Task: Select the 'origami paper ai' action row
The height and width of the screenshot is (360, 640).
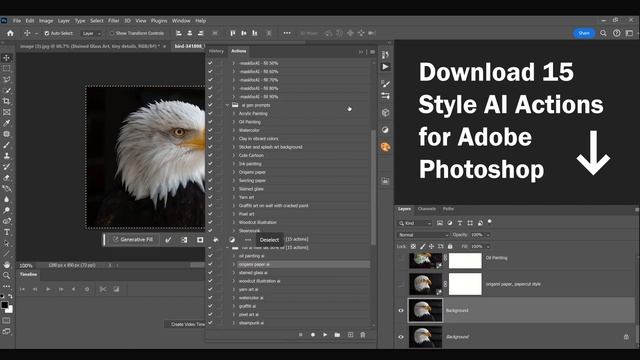Action: click(x=304, y=264)
